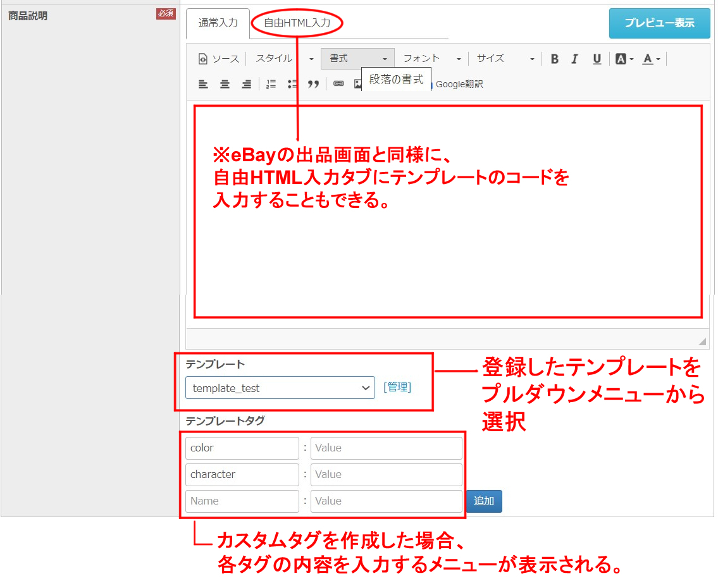Viewport: 718px width, 588px height.
Task: Click the Value field beside character
Action: [x=387, y=475]
